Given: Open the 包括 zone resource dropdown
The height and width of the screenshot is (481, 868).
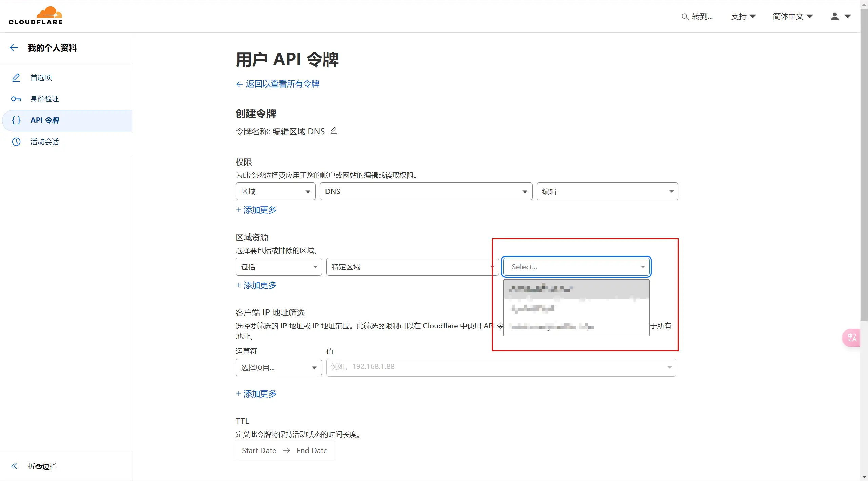Looking at the screenshot, I should tap(278, 267).
